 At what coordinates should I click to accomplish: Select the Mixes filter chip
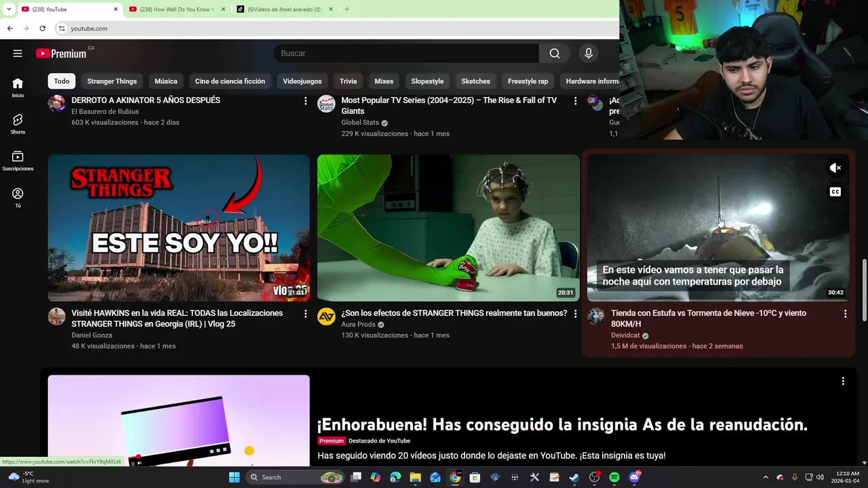[384, 81]
